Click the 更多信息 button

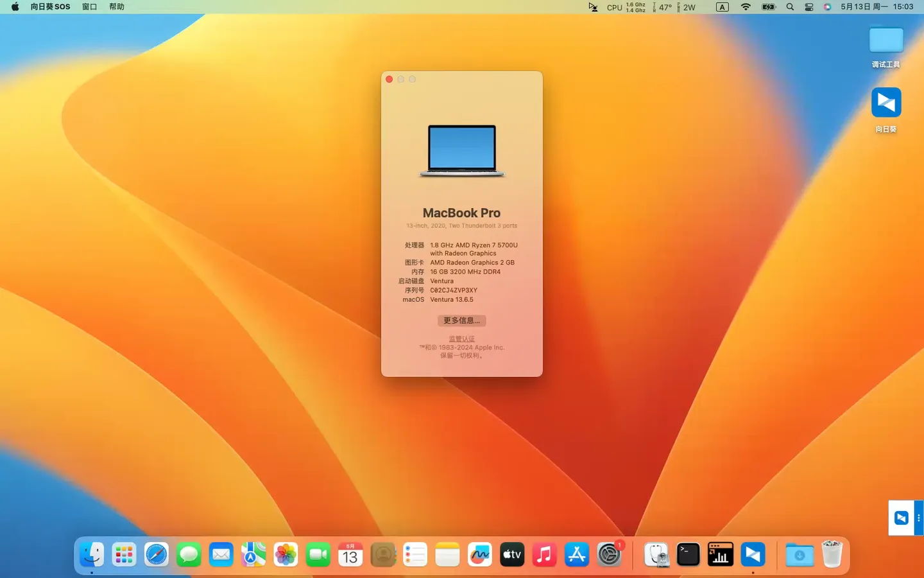coord(461,320)
